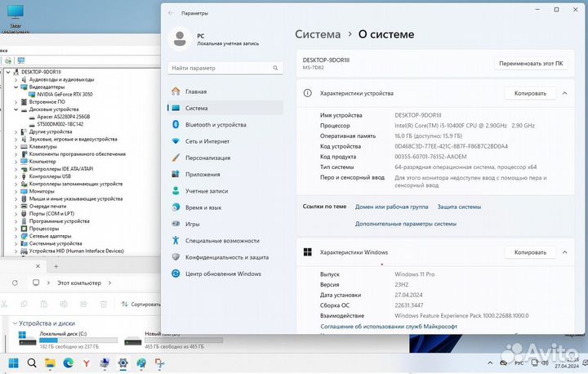Collapse Характеристики устройства section chevron
This screenshot has height=374, width=588.
pos(565,93)
